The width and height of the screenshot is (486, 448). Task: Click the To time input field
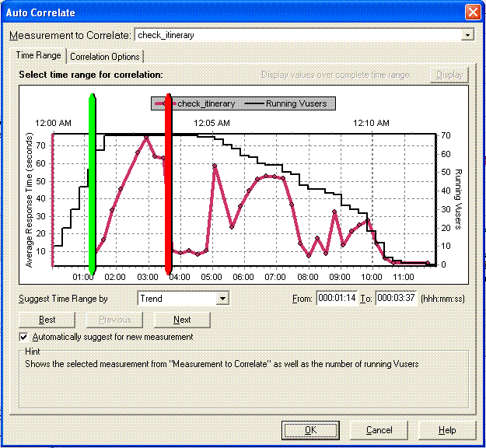(x=395, y=298)
